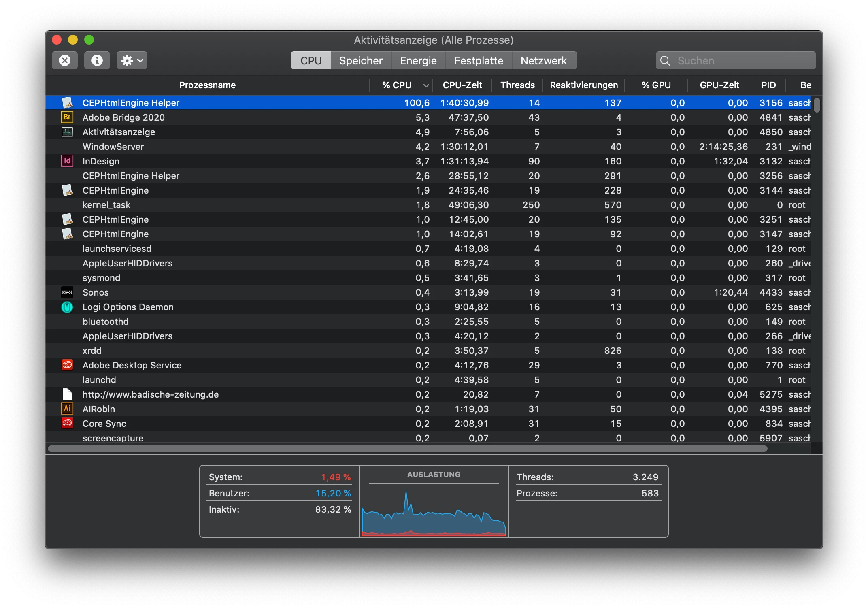Open the process info inspector icon
The height and width of the screenshot is (609, 868).
coord(97,61)
